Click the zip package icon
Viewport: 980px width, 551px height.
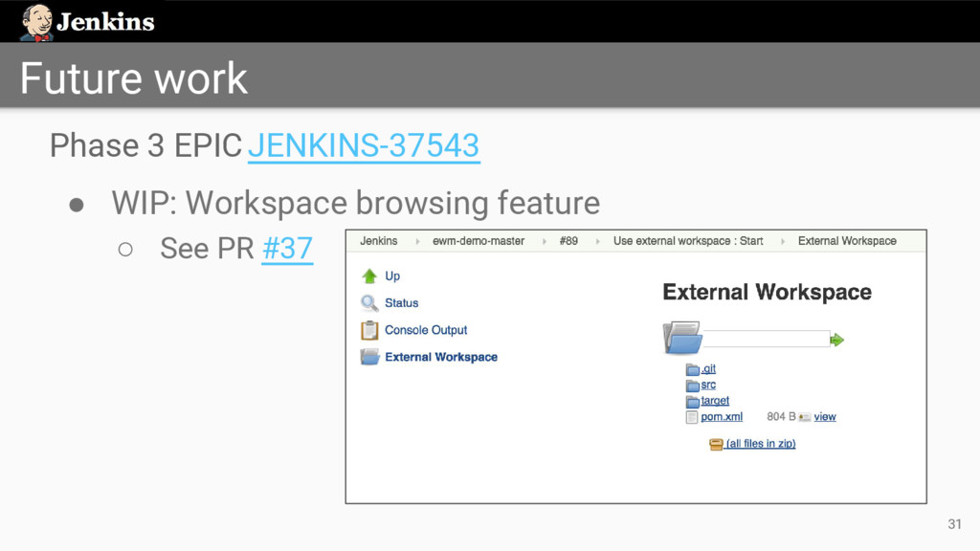(x=716, y=444)
